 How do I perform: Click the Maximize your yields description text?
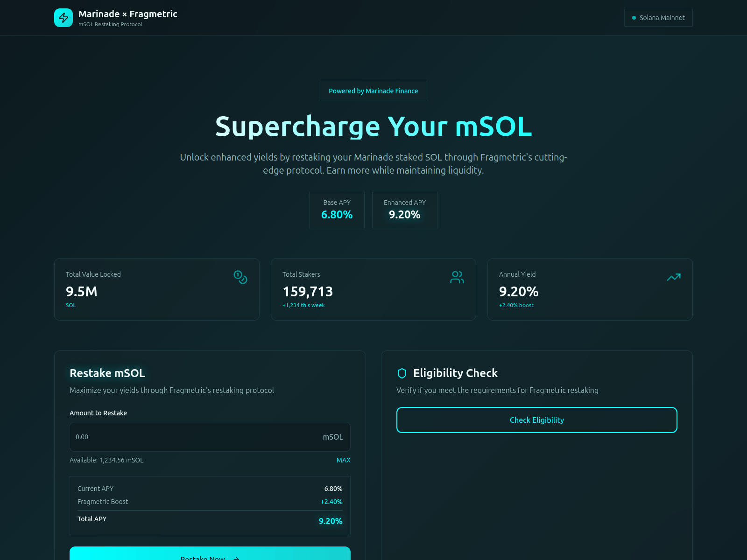click(172, 390)
